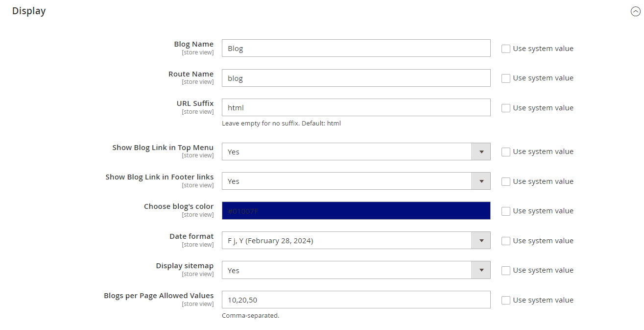
Task: Enable Use system value for Blog Name
Action: coord(506,49)
